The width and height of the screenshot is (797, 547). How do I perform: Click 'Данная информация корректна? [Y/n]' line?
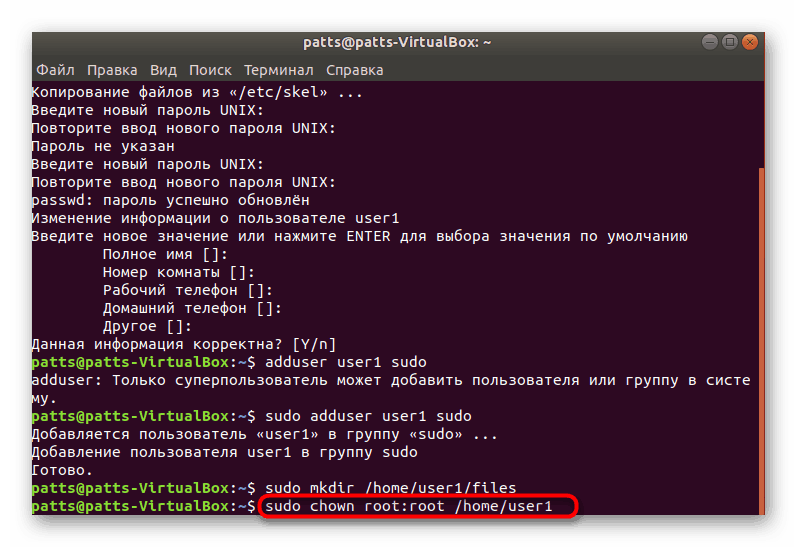pyautogui.click(x=184, y=345)
